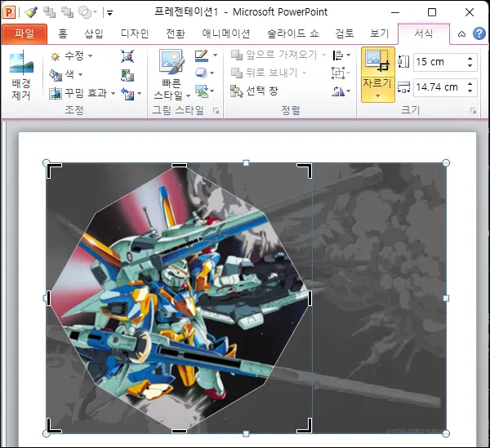This screenshot has width=490, height=448.
Task: Open the Corrections (수정) menu
Action: 71,55
